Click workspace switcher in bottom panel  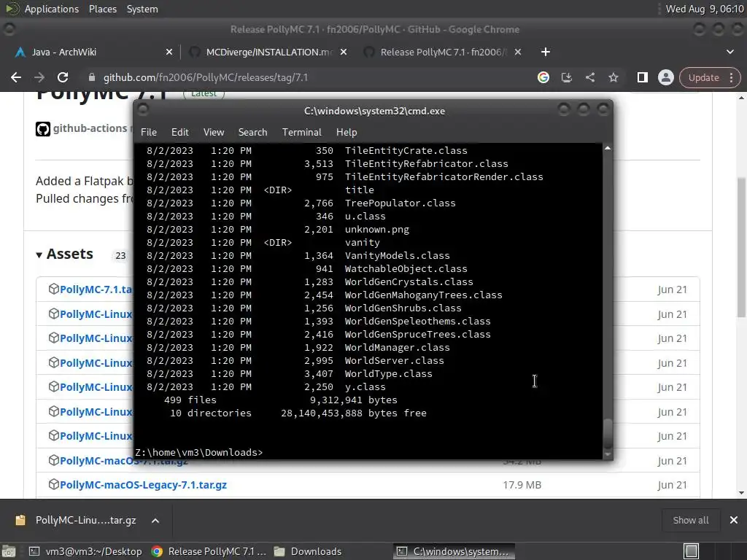(691, 551)
